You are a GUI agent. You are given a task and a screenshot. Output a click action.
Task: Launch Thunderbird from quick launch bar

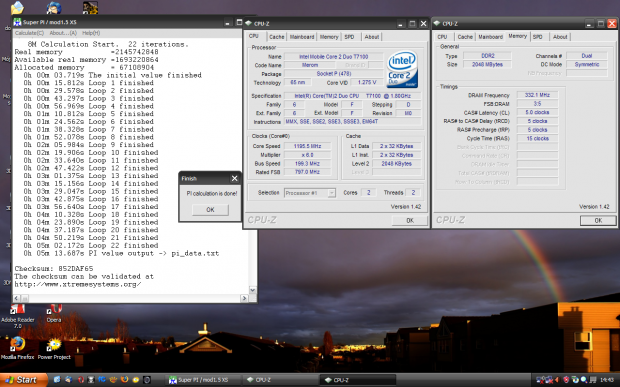coord(68,380)
